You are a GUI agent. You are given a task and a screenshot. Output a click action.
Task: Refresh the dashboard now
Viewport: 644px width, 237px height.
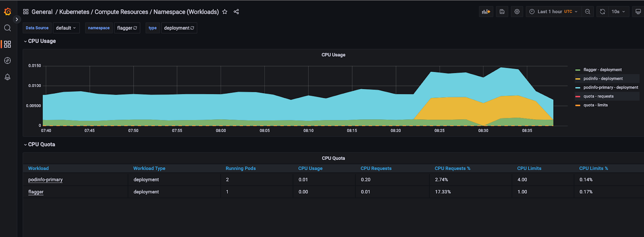point(603,12)
